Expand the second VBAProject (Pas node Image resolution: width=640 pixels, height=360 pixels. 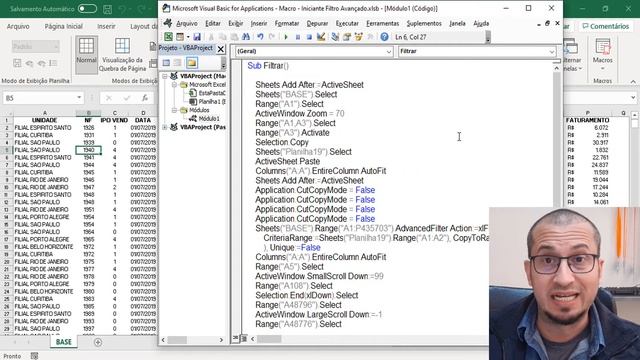click(x=164, y=127)
